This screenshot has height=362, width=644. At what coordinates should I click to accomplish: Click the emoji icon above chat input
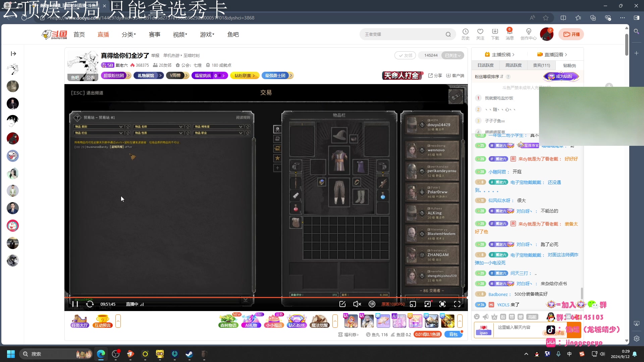pos(477,317)
